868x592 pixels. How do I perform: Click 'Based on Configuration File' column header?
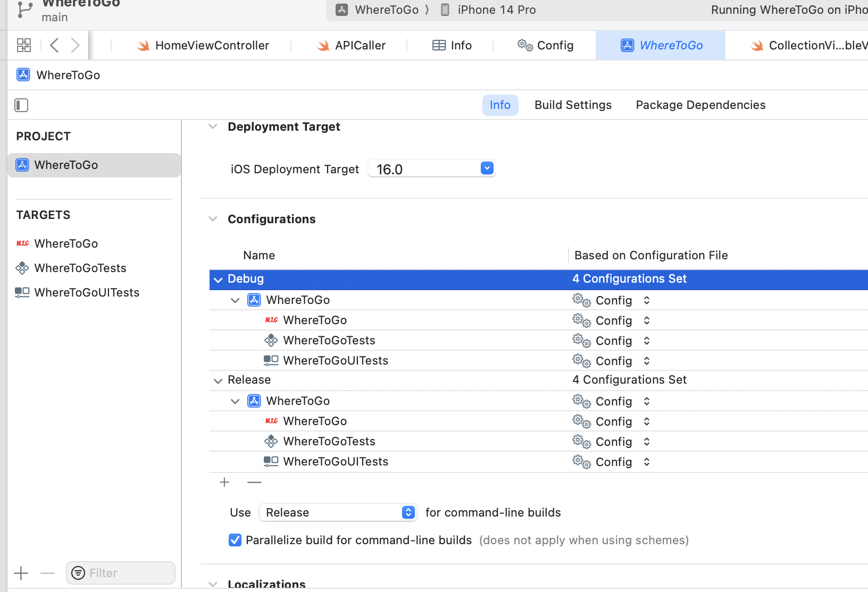(651, 255)
